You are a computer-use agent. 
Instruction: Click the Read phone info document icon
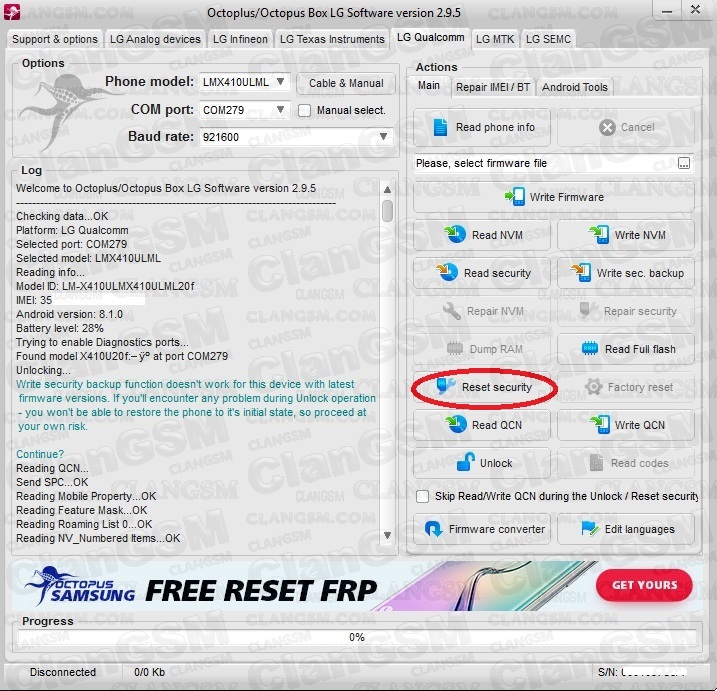pyautogui.click(x=440, y=127)
